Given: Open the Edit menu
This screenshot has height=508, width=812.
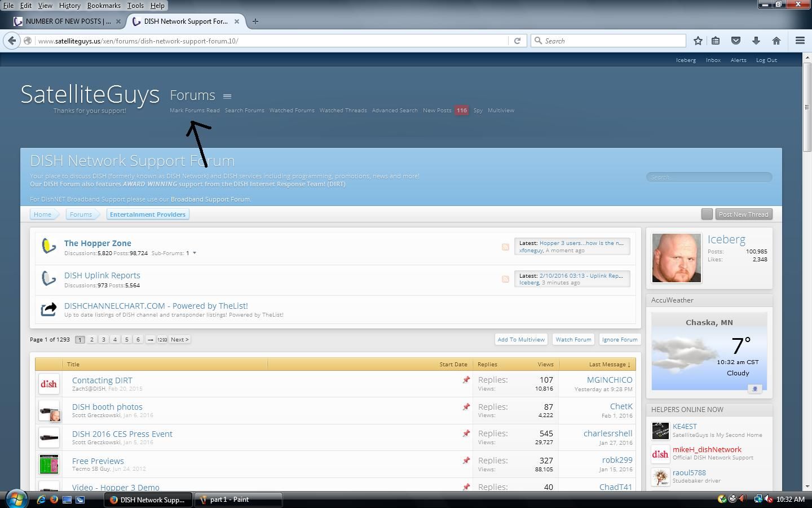Looking at the screenshot, I should click(26, 5).
